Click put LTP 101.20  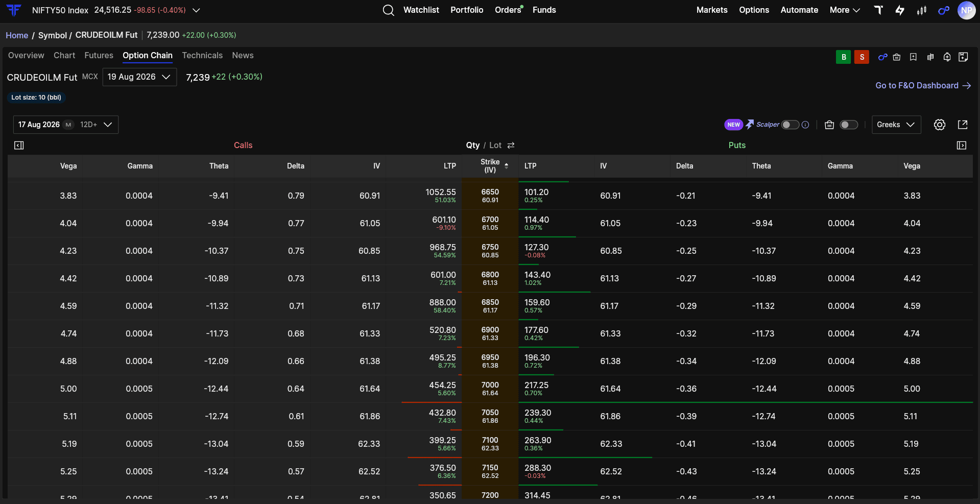[536, 193]
